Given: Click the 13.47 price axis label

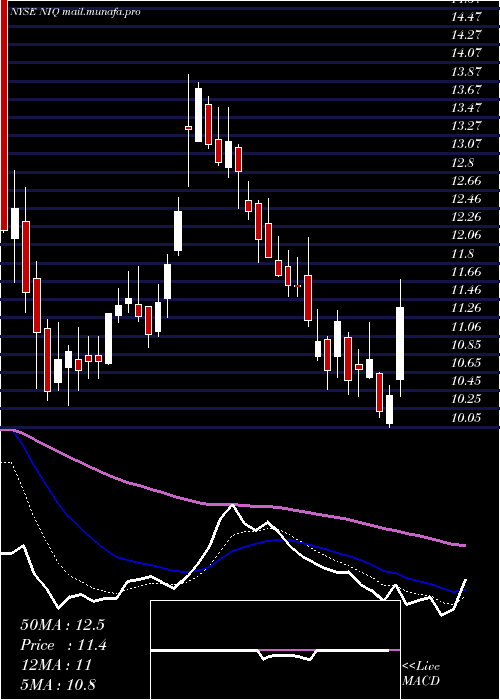Looking at the screenshot, I should tap(466, 108).
